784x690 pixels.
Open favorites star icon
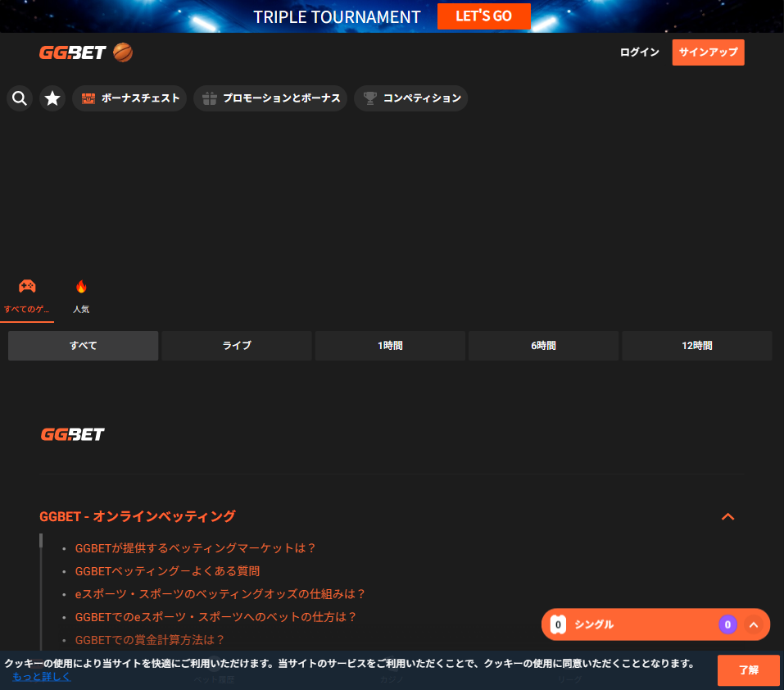coord(52,98)
